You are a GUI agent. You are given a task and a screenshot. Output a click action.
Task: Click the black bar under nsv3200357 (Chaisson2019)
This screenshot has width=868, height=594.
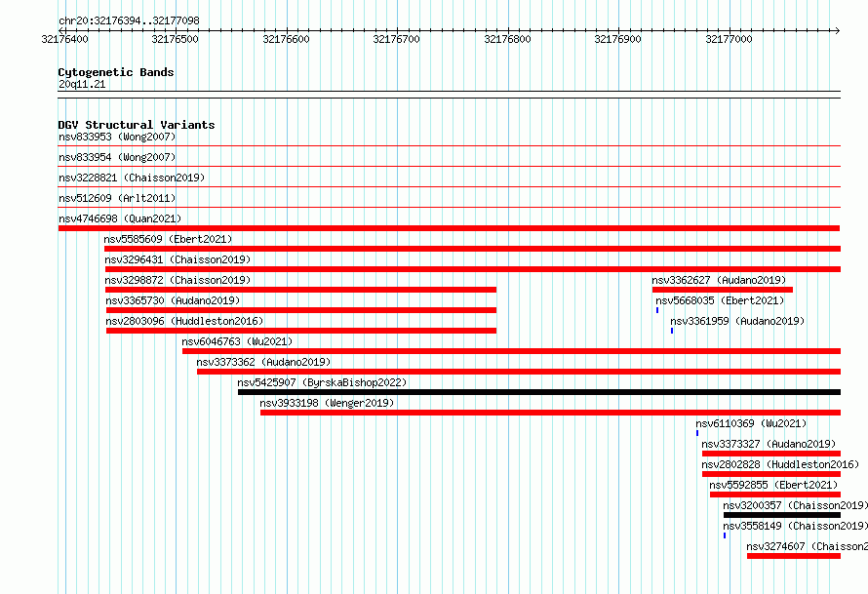tap(781, 515)
